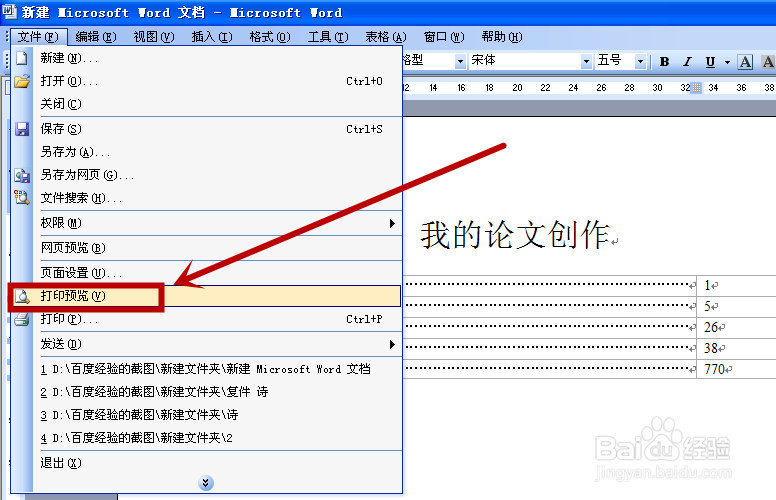The width and height of the screenshot is (776, 500).
Task: Choose 保存 from the File menu
Action: [x=206, y=129]
